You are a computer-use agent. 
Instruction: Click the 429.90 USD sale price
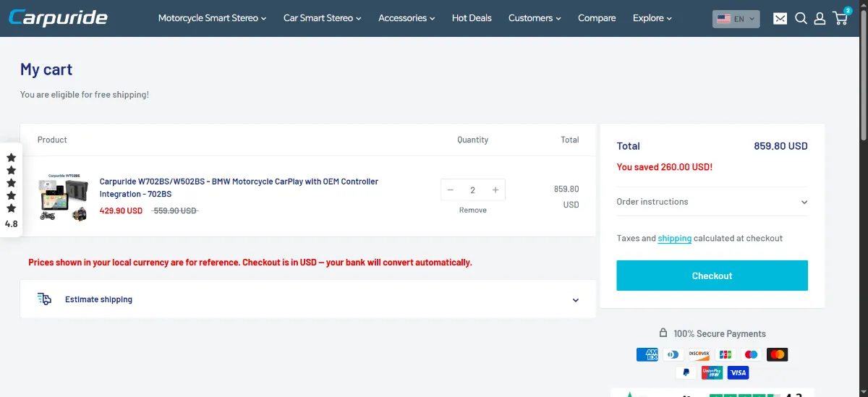tap(121, 210)
